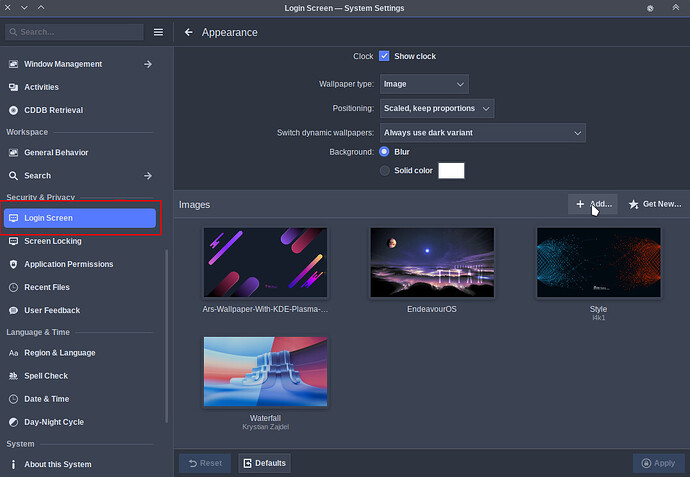Click the hamburger menu icon beside search

[x=158, y=32]
